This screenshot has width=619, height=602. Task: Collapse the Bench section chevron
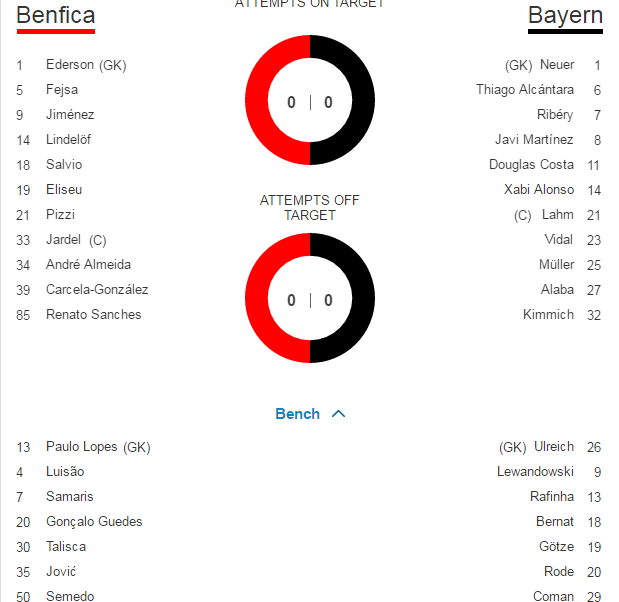[x=338, y=414]
